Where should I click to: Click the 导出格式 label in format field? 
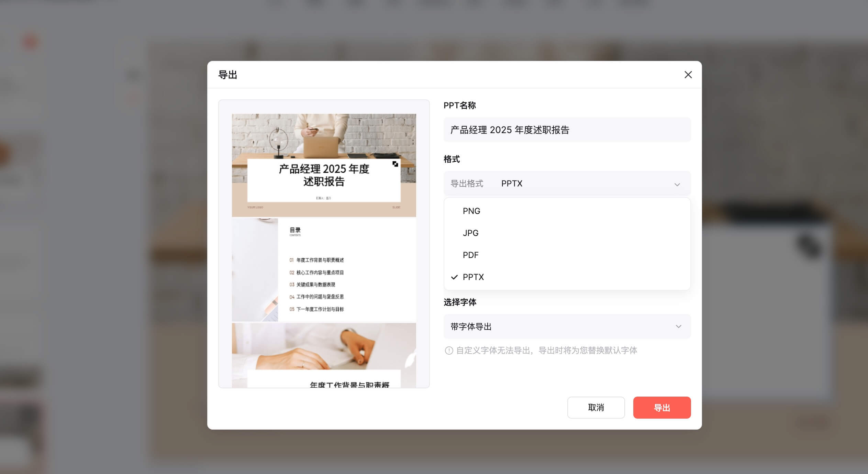[466, 184]
